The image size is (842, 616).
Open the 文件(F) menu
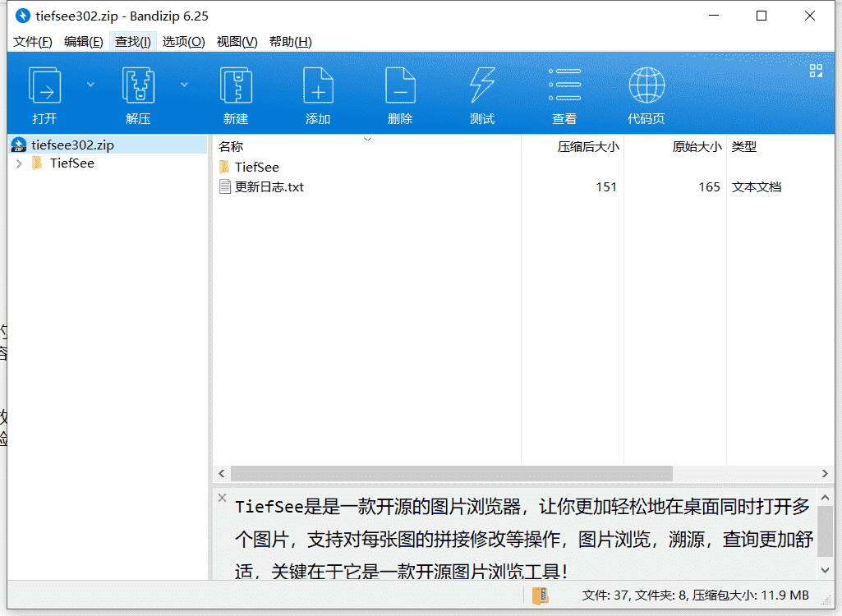[x=33, y=42]
